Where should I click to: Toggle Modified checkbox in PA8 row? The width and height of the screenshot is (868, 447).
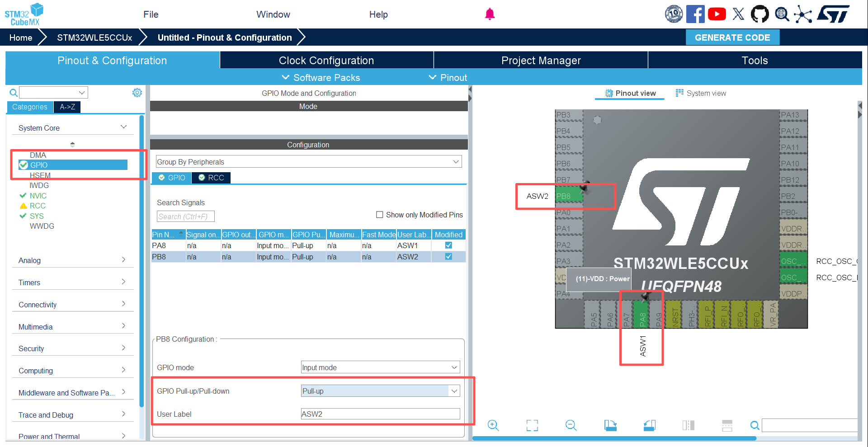pos(448,245)
